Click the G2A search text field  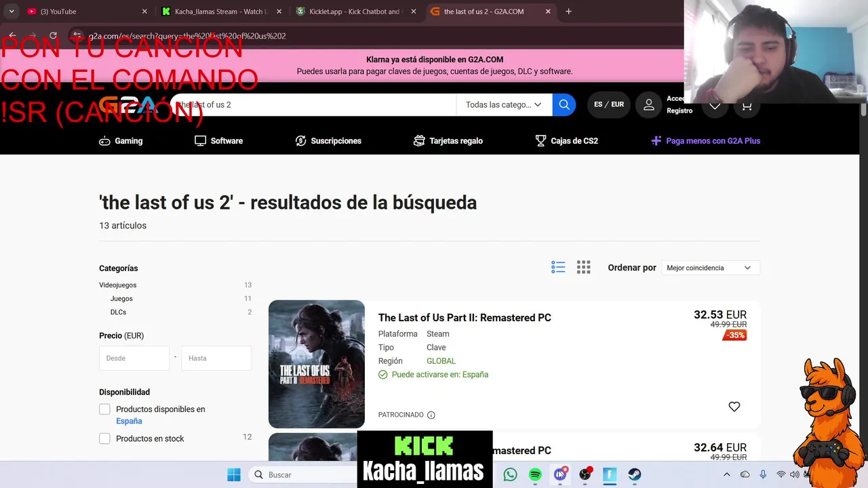pos(313,104)
